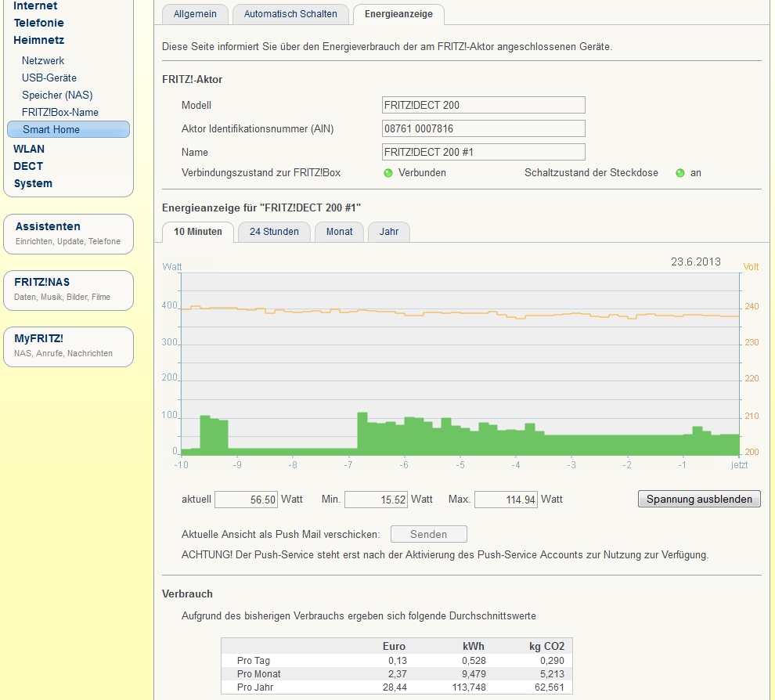Click the aktuell Watt value field
Screen dimensions: 775x700
click(246, 500)
